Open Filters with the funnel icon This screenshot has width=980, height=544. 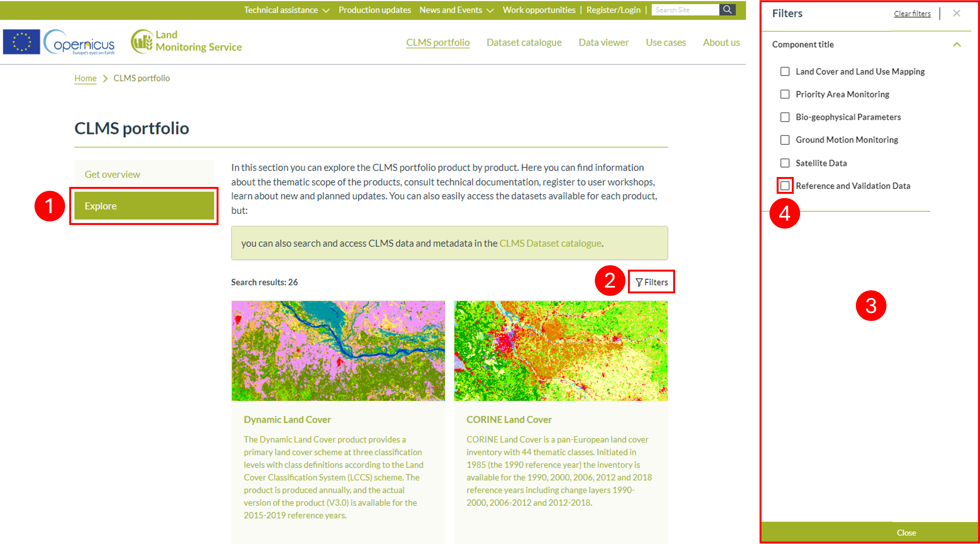pyautogui.click(x=651, y=282)
